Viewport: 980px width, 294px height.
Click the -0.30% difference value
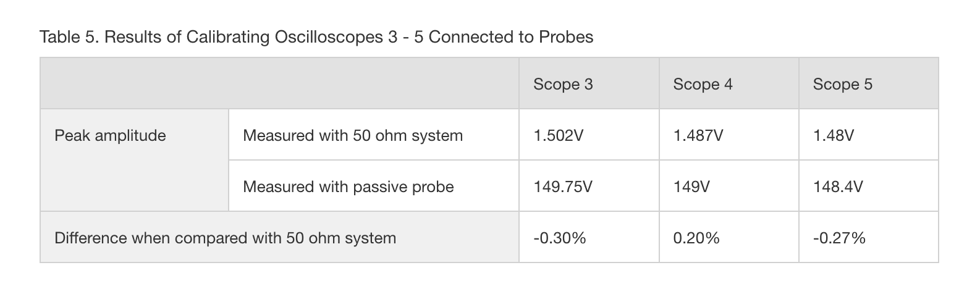click(560, 238)
